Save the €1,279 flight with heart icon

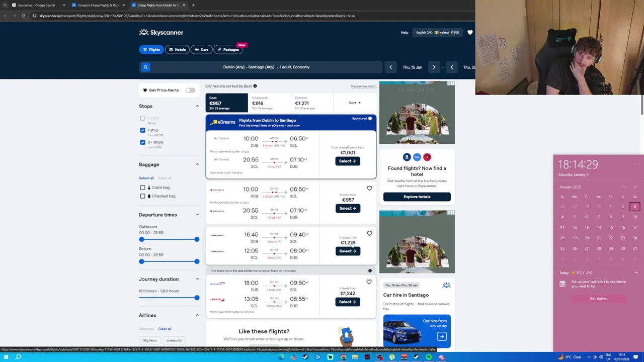[369, 233]
